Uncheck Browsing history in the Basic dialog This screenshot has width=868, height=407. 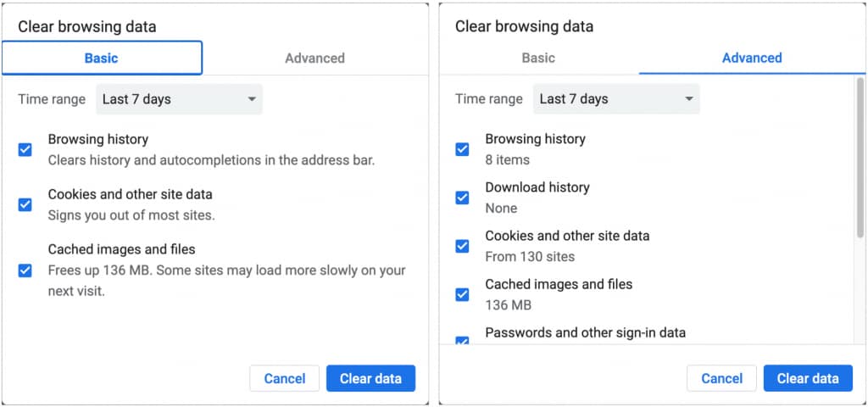click(25, 149)
